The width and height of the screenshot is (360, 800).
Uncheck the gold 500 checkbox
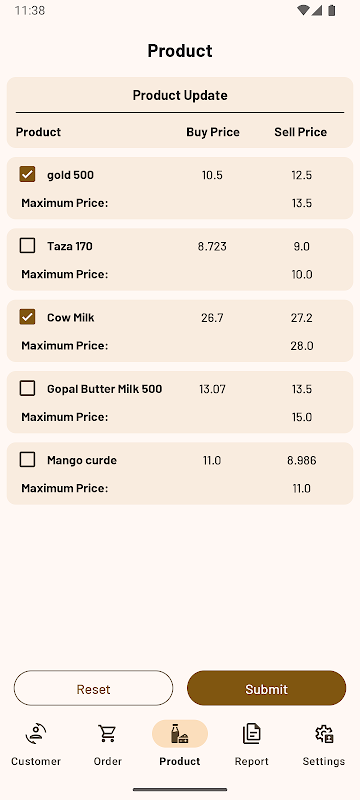tap(27, 174)
